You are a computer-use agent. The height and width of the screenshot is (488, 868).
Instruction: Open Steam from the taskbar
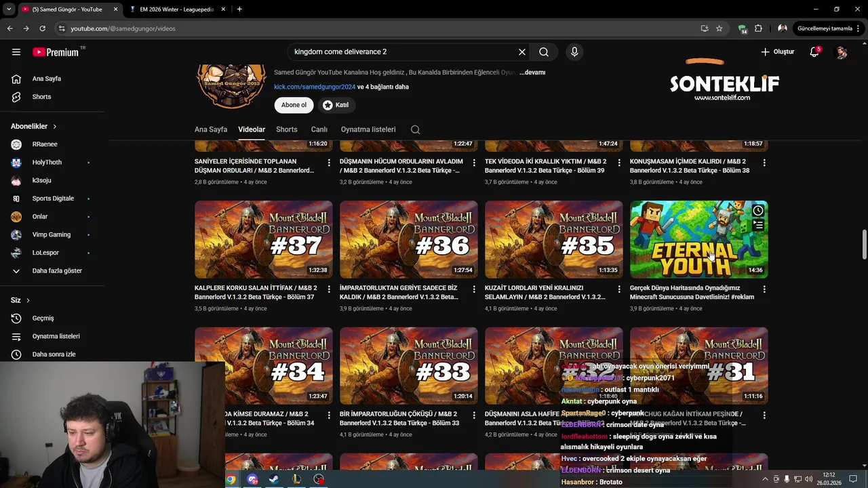point(274,479)
